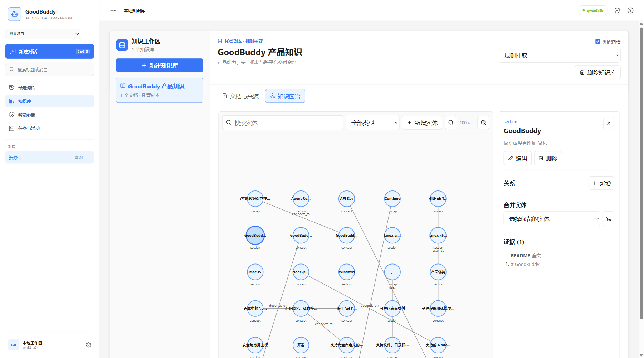Toggle the 知识图谱 checkbox
The height and width of the screenshot is (358, 644).
pos(597,42)
